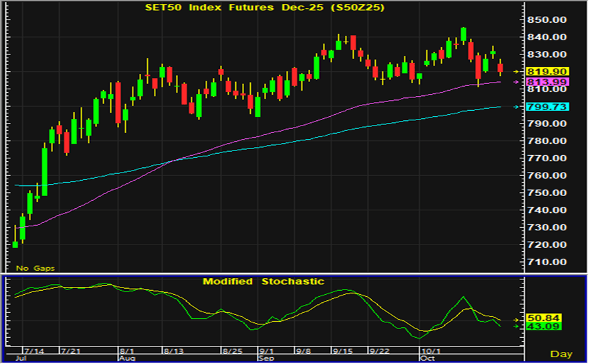589x364 pixels.
Task: Click the yellow arrow beside 819.90
Action: (516, 71)
